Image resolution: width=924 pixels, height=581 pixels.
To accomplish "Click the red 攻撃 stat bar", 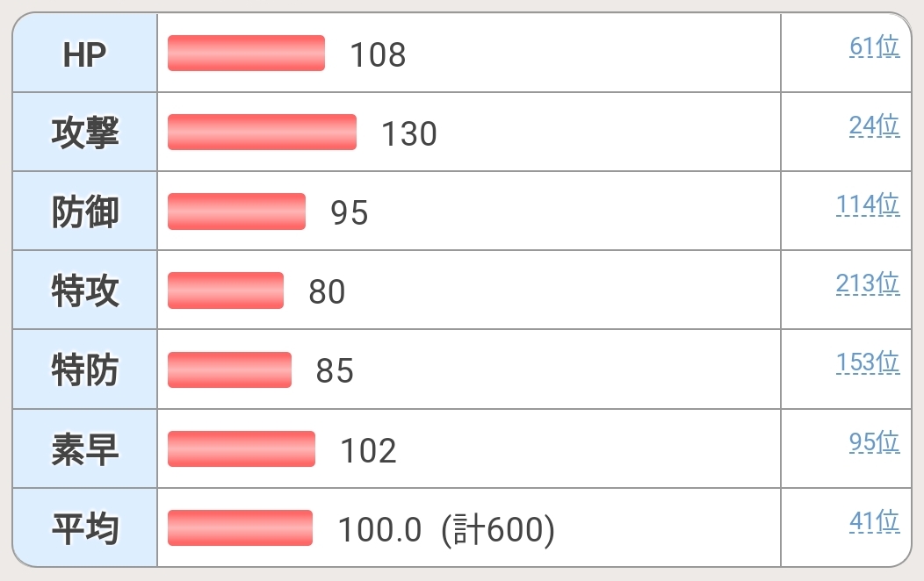I will (262, 132).
